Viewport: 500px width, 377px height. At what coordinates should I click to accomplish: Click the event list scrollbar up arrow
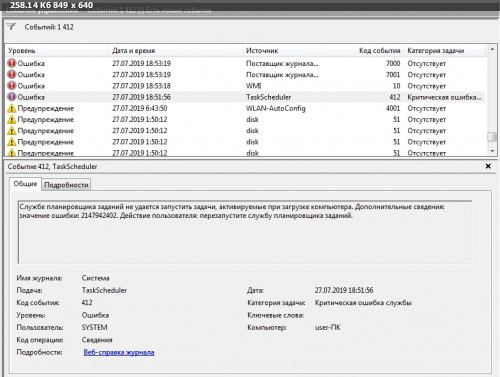[492, 49]
